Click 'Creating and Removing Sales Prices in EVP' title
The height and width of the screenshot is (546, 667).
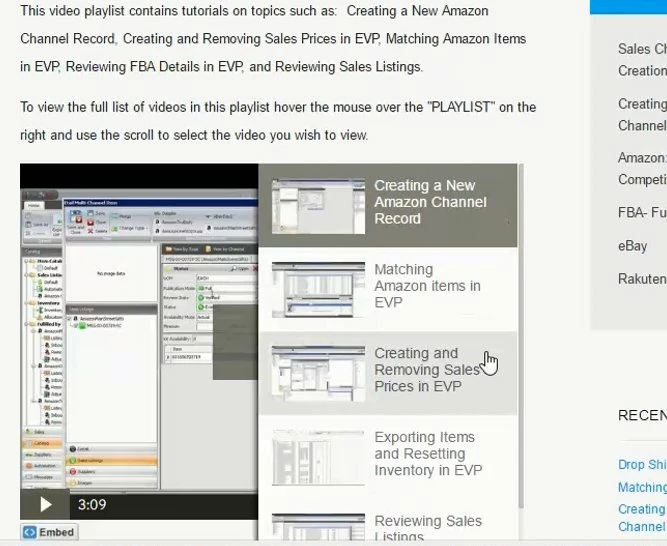[x=427, y=370]
